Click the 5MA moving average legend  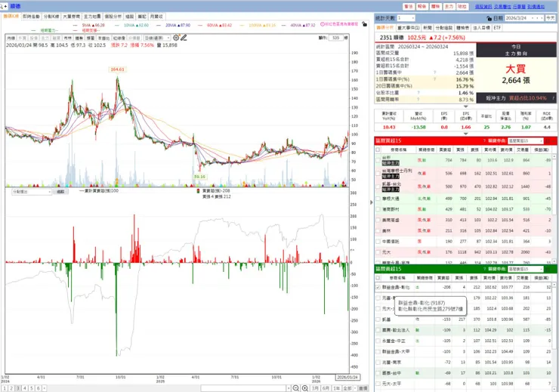point(94,25)
